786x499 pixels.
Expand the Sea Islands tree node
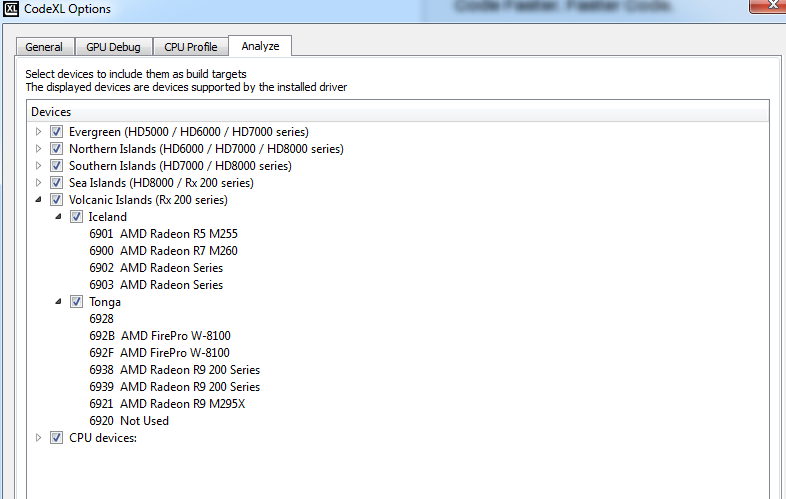(38, 183)
